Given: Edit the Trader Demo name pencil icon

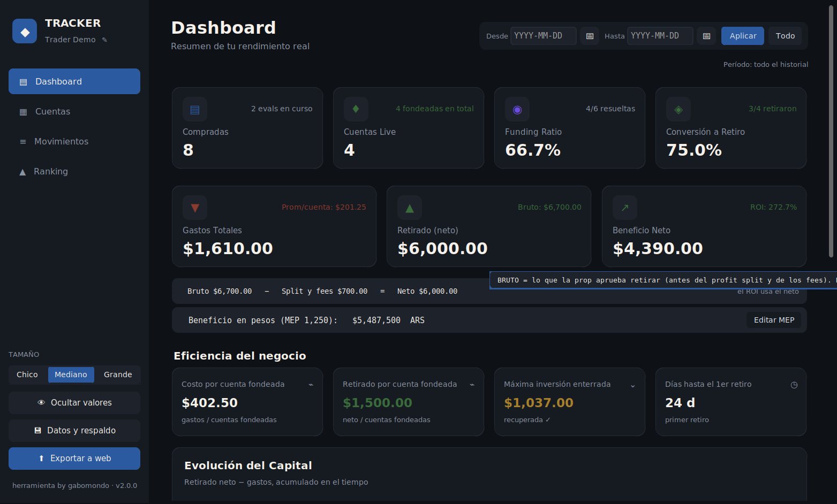Looking at the screenshot, I should [104, 40].
